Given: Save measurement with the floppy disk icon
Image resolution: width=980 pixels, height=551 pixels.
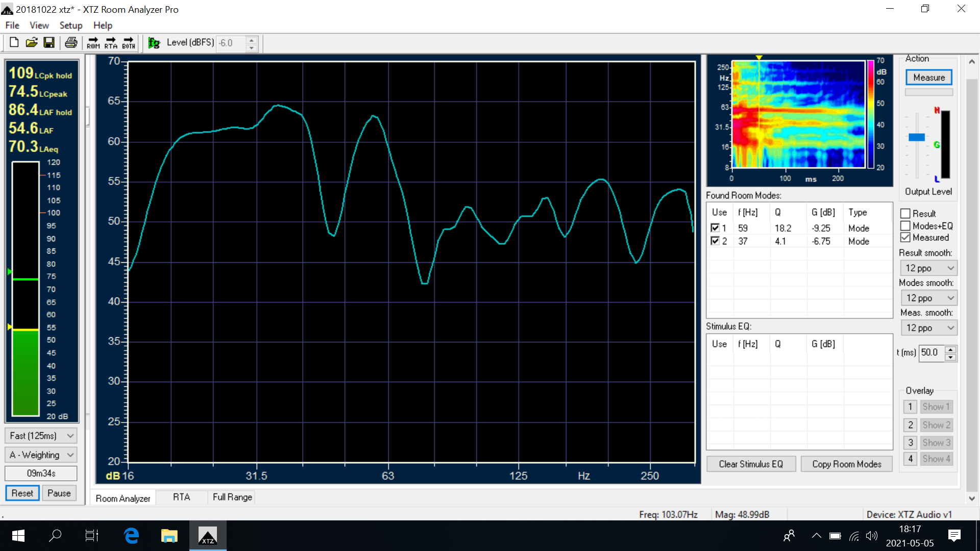Looking at the screenshot, I should (x=49, y=43).
